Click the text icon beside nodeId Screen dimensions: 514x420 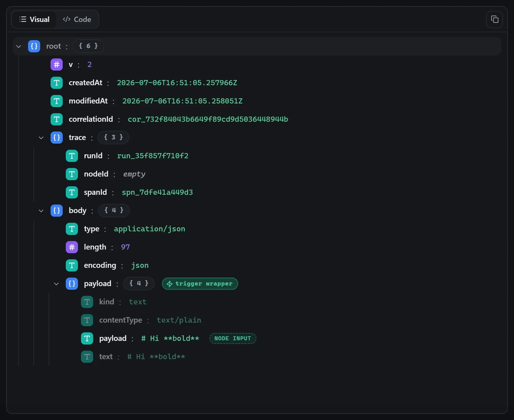click(x=72, y=174)
